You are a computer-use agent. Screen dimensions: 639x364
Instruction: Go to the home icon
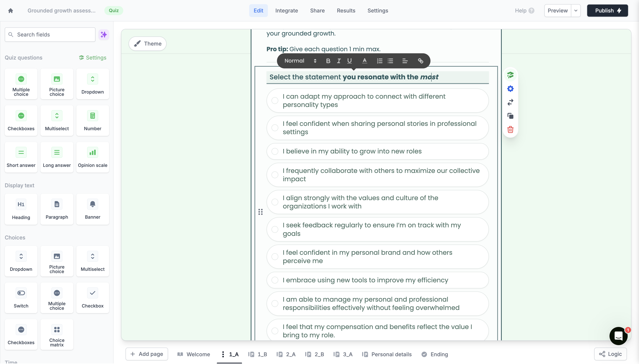click(11, 11)
